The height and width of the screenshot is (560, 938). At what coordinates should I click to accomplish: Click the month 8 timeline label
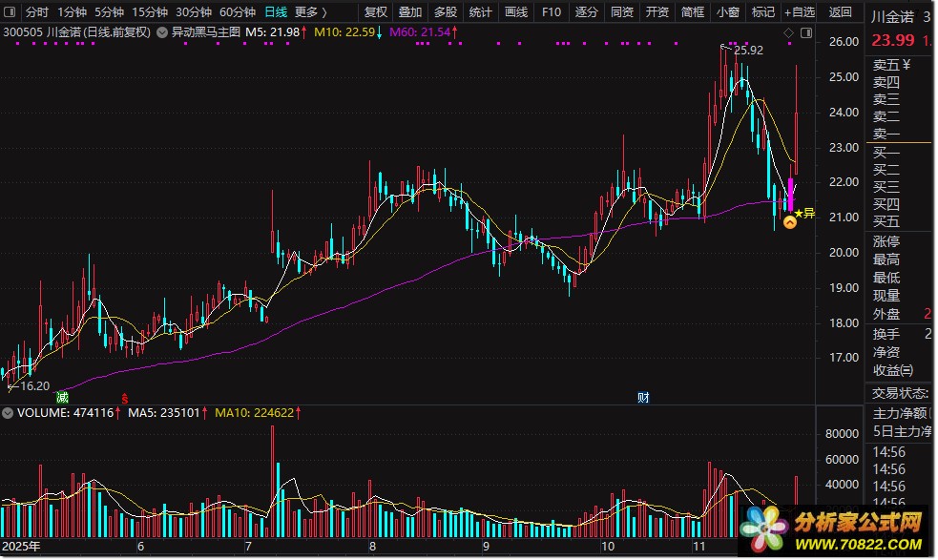tap(372, 547)
